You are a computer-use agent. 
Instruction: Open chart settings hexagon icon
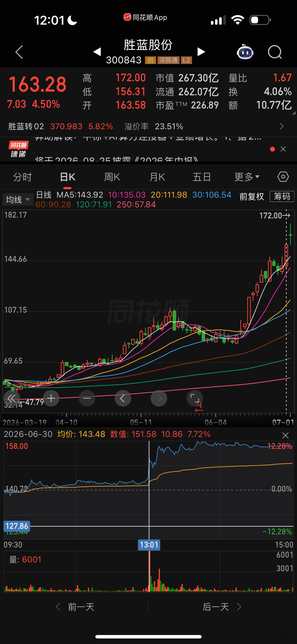point(283,177)
